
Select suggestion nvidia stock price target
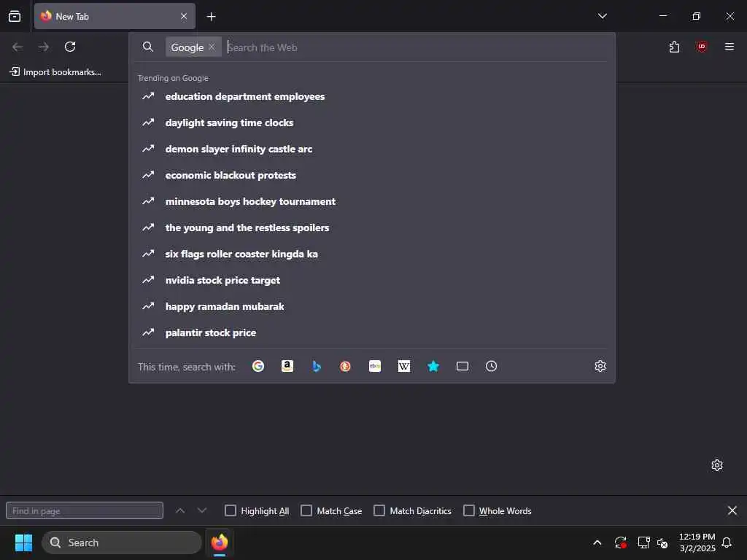click(x=371, y=280)
